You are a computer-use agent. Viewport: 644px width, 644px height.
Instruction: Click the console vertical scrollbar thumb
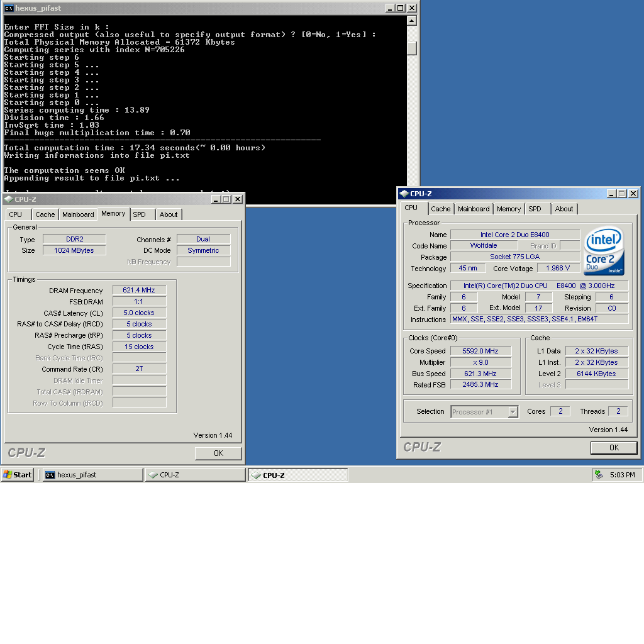[412, 48]
